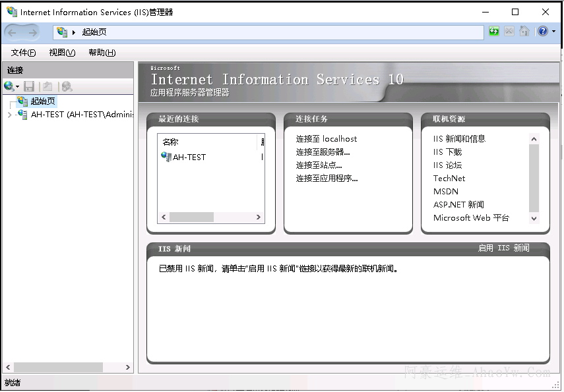This screenshot has height=392, width=564.
Task: Close the IIS Manager window
Action: 546,13
